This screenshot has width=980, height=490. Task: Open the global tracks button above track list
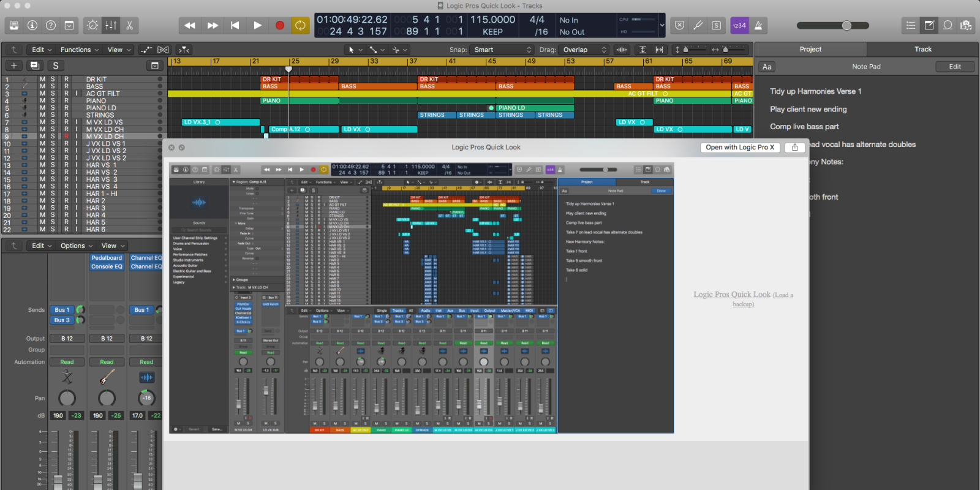click(x=154, y=66)
